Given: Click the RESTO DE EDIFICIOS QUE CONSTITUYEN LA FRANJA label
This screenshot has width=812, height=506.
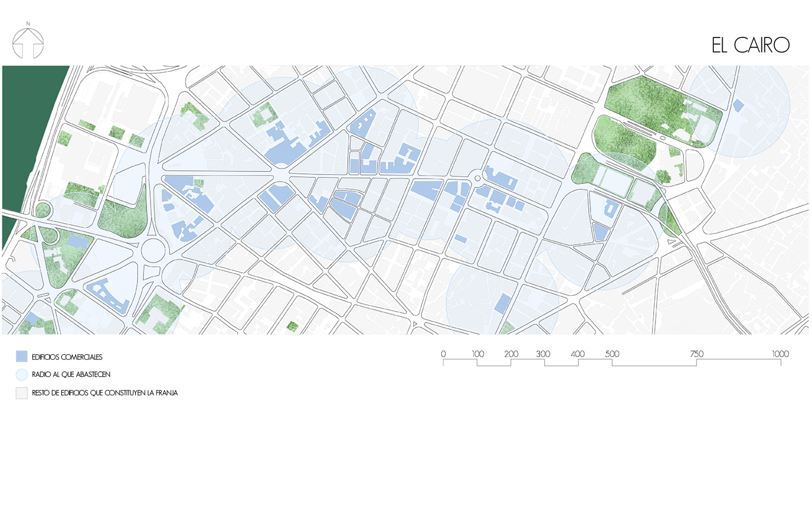Looking at the screenshot, I should click(x=105, y=393).
